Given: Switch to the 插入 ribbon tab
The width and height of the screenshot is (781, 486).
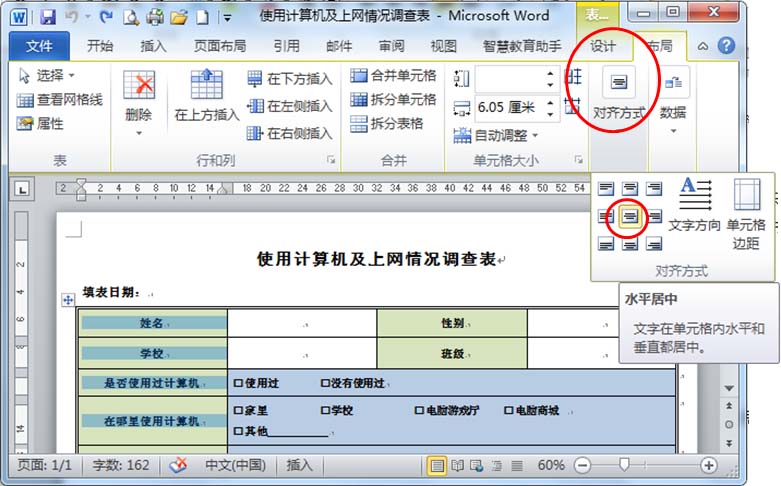Looking at the screenshot, I should coord(154,46).
